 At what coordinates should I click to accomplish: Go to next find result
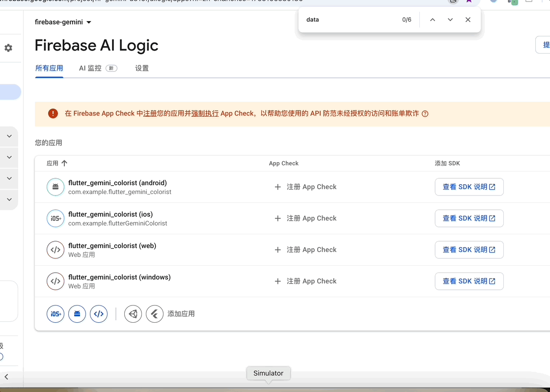pyautogui.click(x=450, y=20)
